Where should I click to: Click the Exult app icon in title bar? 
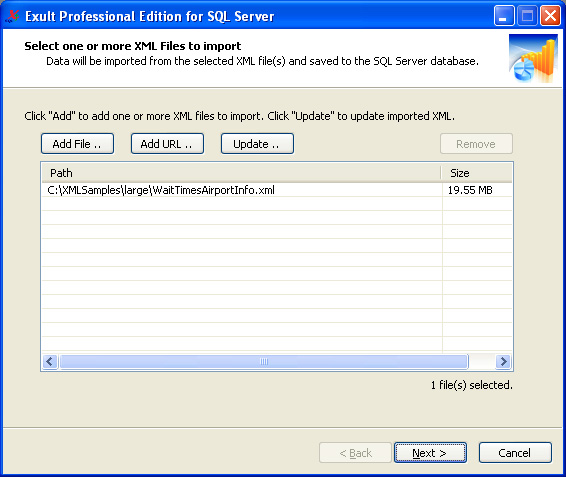point(13,16)
